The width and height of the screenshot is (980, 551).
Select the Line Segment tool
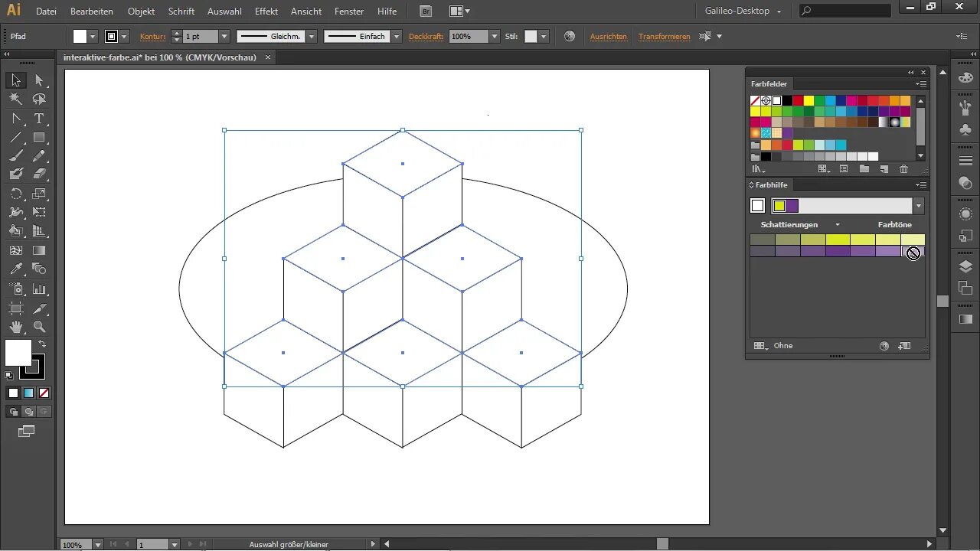pyautogui.click(x=16, y=138)
